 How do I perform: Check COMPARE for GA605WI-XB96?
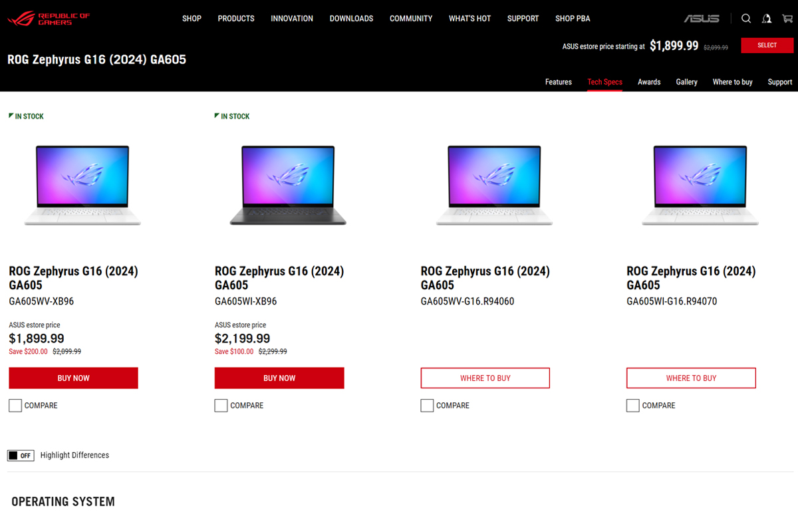pyautogui.click(x=221, y=406)
